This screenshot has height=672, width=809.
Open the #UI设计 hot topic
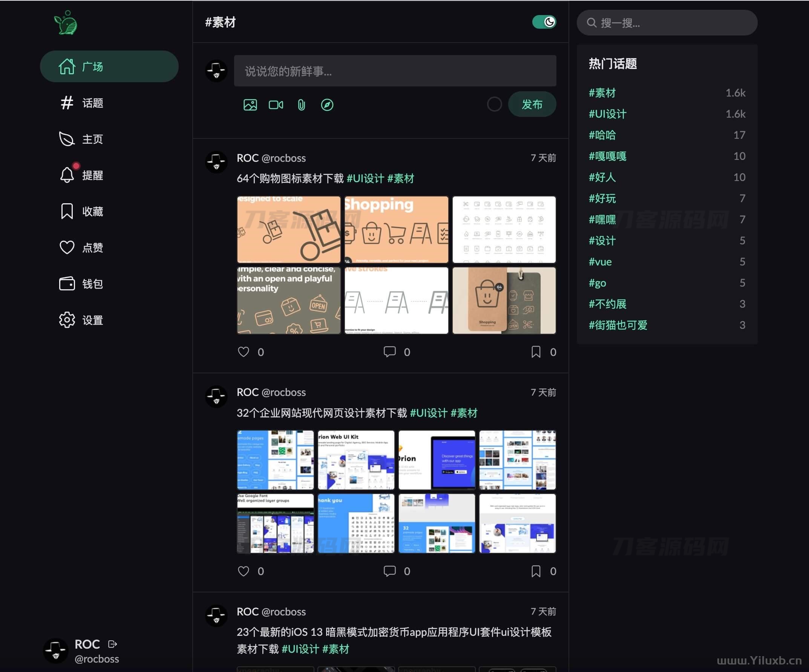607,114
